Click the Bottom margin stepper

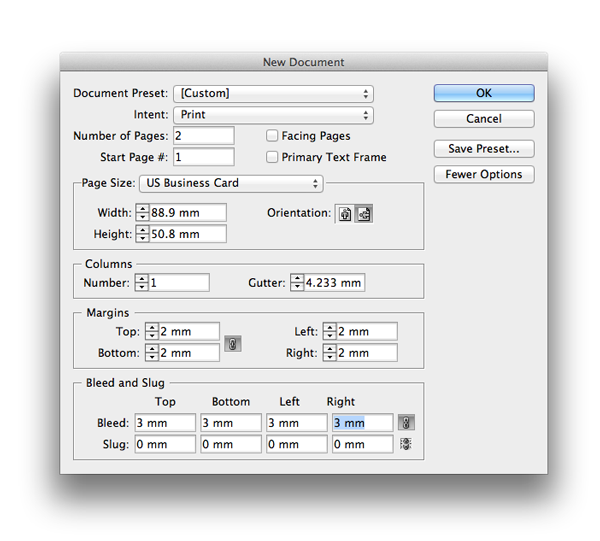point(152,353)
